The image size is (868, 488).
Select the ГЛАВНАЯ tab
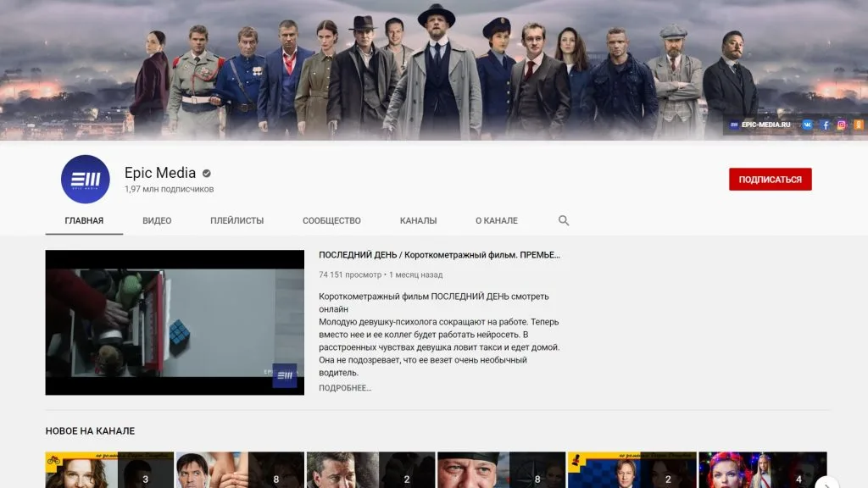(x=83, y=220)
